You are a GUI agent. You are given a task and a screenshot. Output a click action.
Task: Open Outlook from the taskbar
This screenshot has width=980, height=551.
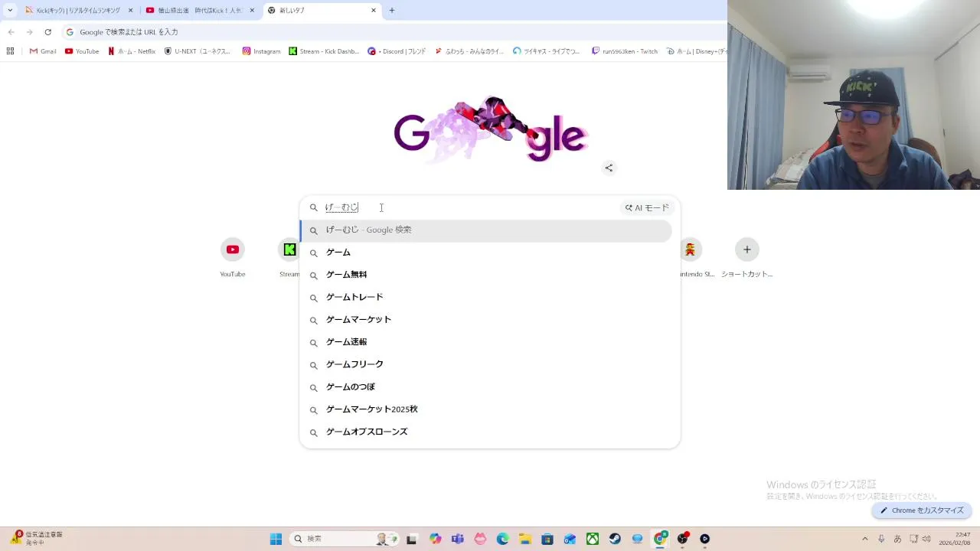(570, 539)
